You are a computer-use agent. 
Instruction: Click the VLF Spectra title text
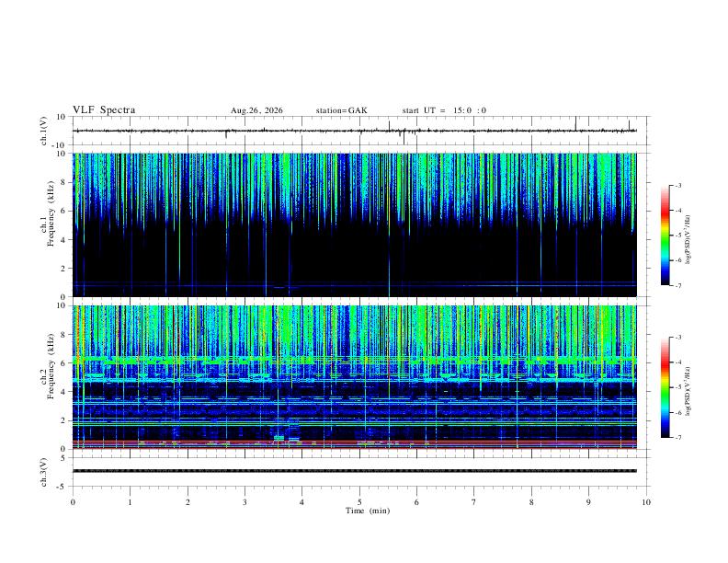click(104, 109)
